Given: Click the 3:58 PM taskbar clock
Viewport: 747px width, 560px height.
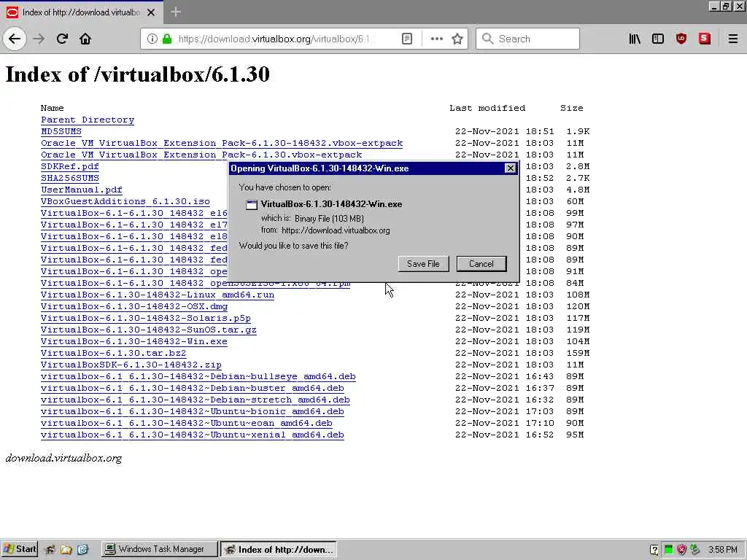Looking at the screenshot, I should [723, 550].
